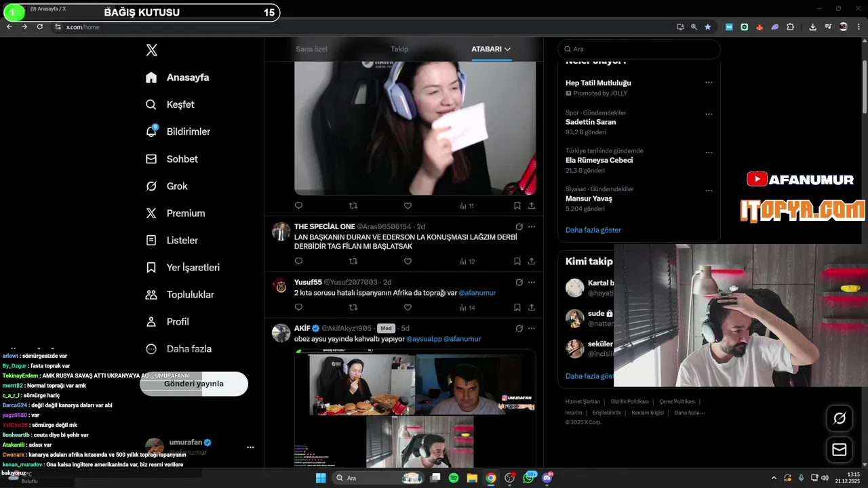
Task: Open the image in AKİF's post
Action: 415,408
